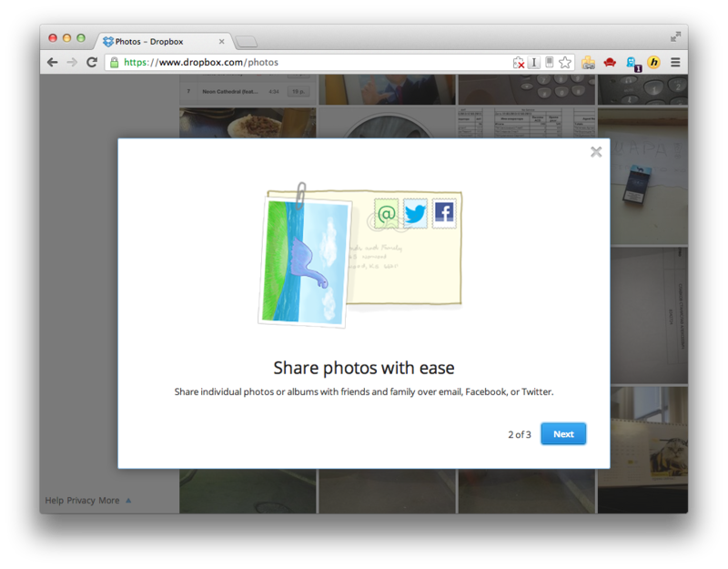The image size is (728, 569).
Task: Click the blocked plugin puzzle icon
Action: click(x=519, y=62)
